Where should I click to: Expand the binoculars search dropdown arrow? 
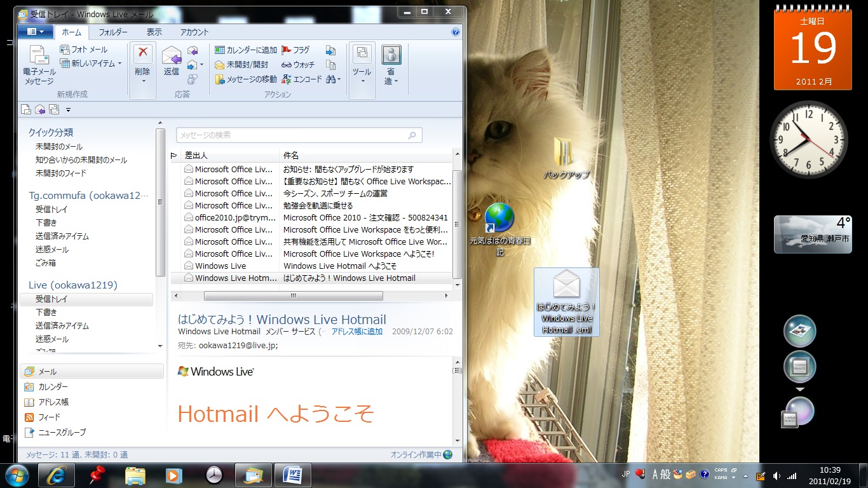point(339,80)
